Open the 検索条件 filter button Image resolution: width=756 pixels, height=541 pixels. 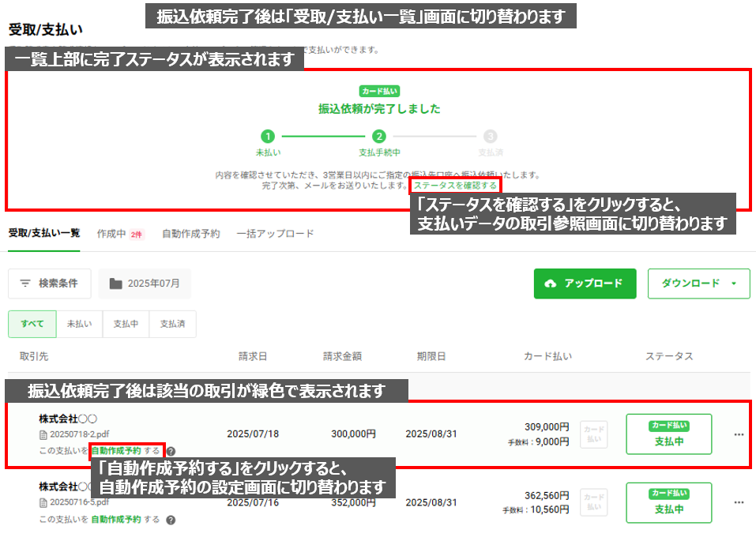tap(50, 284)
